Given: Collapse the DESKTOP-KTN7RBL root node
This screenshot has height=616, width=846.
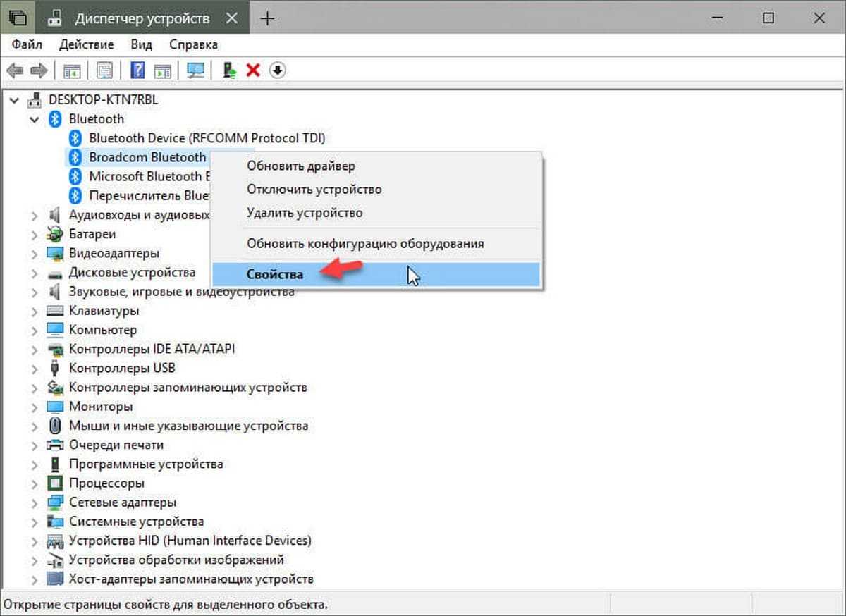Looking at the screenshot, I should (x=15, y=100).
